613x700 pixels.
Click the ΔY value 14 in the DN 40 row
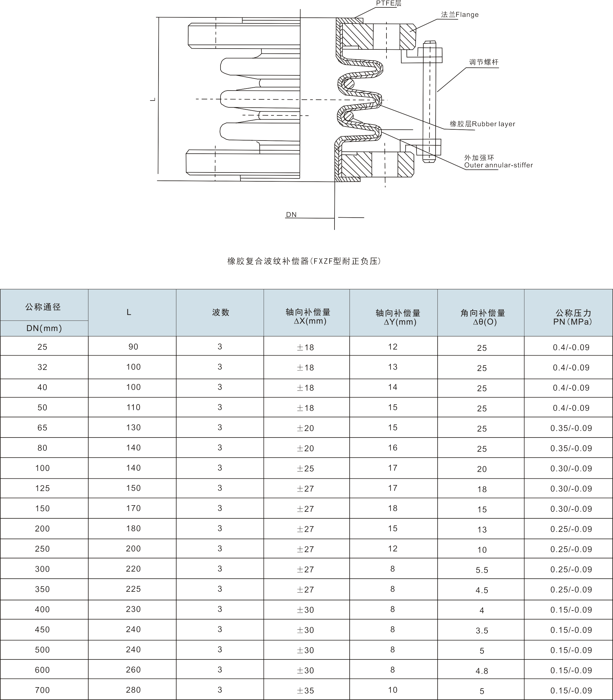pos(393,387)
